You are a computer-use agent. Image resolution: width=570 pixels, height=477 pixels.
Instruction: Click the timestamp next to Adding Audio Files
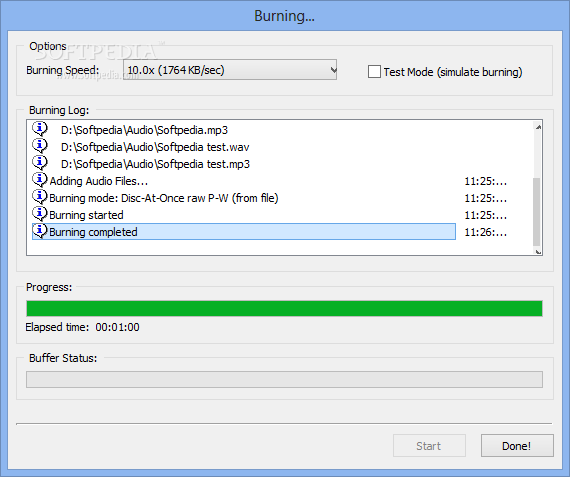[485, 181]
